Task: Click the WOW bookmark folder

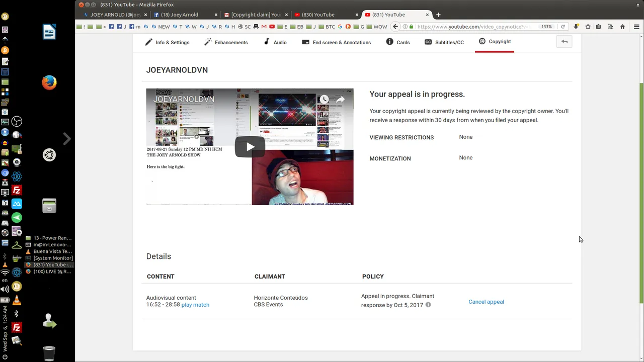Action: pyautogui.click(x=377, y=27)
